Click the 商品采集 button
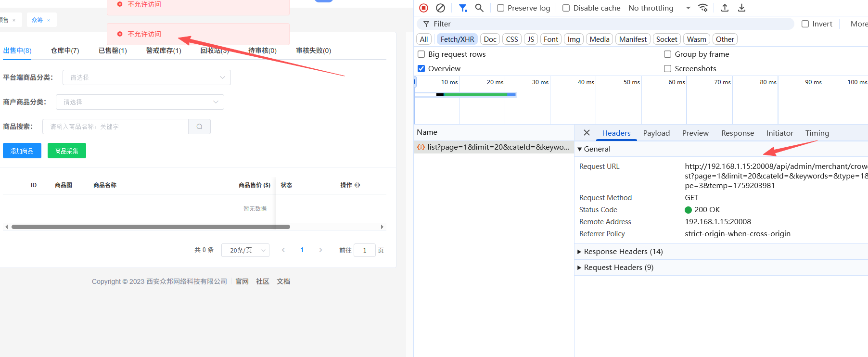The height and width of the screenshot is (357, 868). point(67,151)
